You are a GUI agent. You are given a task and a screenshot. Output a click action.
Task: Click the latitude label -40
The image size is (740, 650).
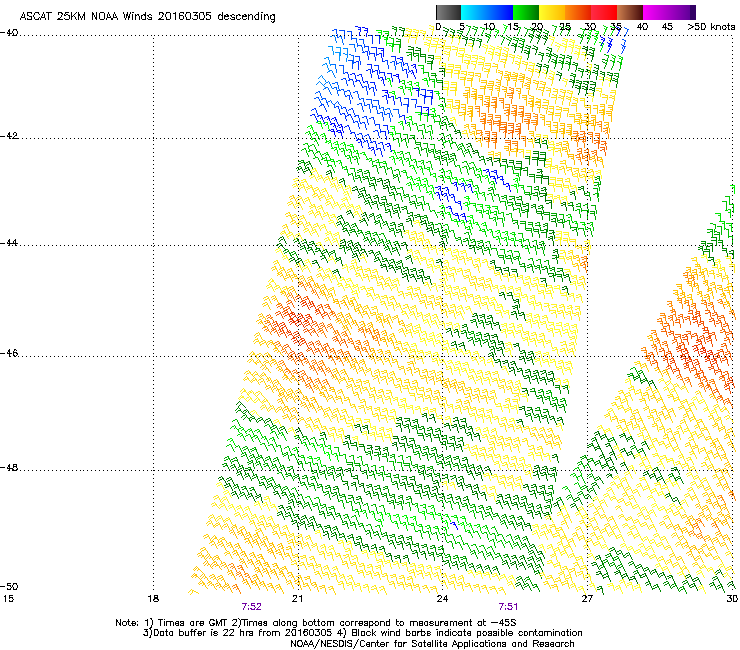click(x=9, y=32)
